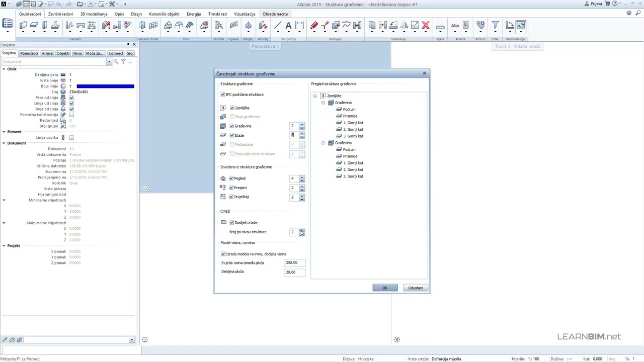Toggle the Etaže checkbox
Viewport: 644px width, 362px height.
(232, 135)
